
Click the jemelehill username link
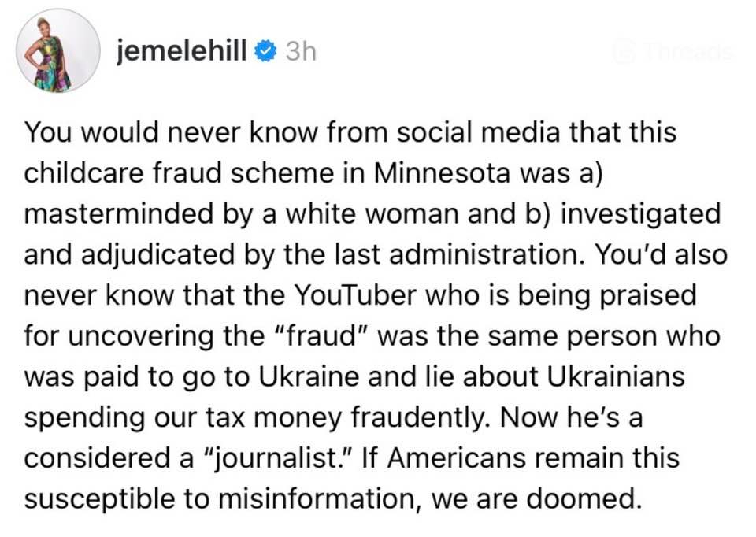[x=183, y=51]
